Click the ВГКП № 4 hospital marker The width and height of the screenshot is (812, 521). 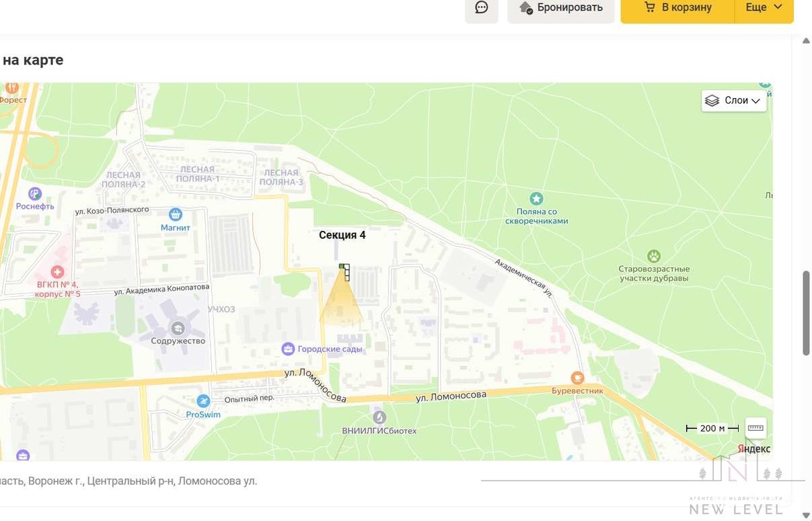point(58,273)
